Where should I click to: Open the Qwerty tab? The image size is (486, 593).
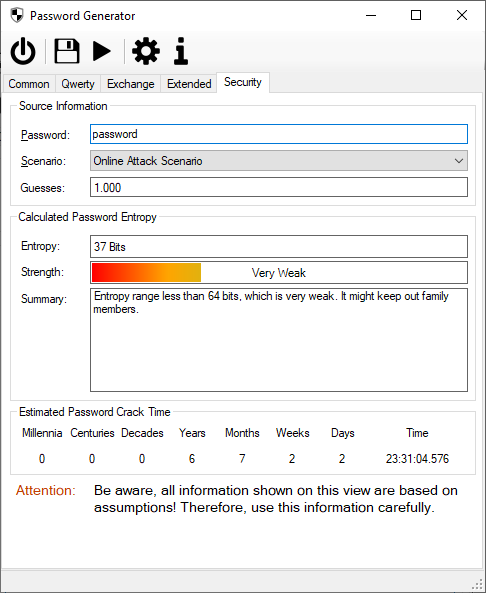[x=78, y=84]
